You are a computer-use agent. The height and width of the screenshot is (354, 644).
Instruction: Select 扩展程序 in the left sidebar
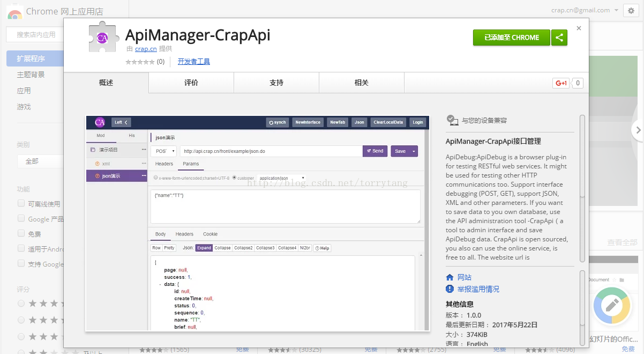(x=35, y=58)
